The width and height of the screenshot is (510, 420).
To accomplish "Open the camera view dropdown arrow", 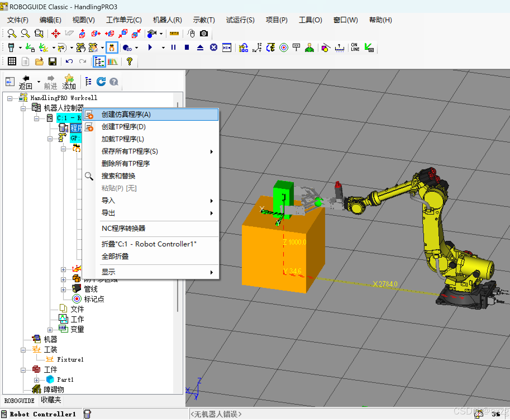I will point(161,34).
